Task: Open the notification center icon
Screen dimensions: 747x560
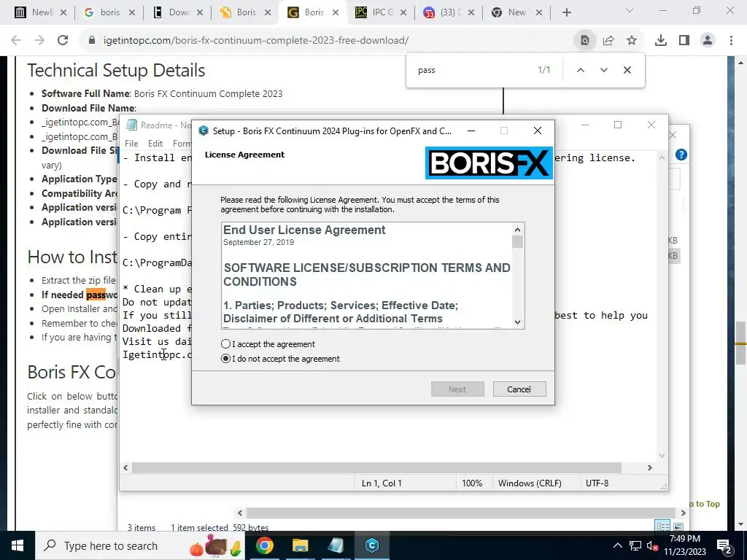Action: tap(724, 545)
